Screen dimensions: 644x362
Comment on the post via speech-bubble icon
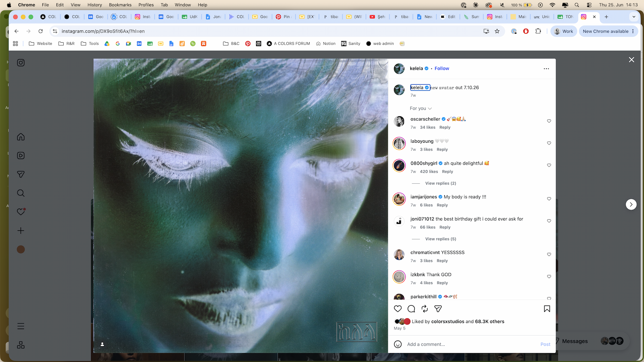click(x=411, y=309)
